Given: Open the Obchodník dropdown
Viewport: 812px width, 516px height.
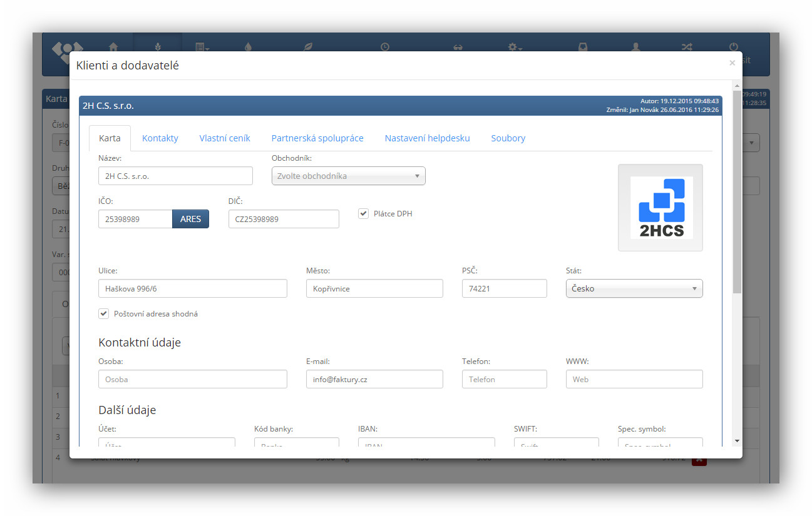Looking at the screenshot, I should point(348,176).
